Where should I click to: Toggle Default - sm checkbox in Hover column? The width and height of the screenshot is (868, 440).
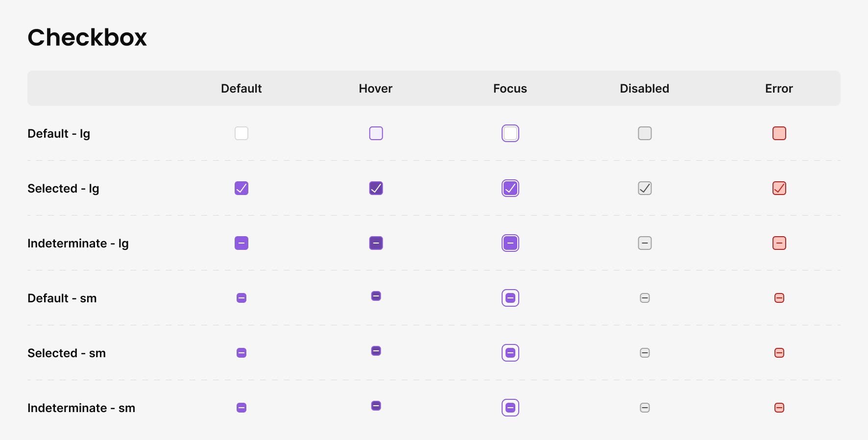(x=376, y=296)
